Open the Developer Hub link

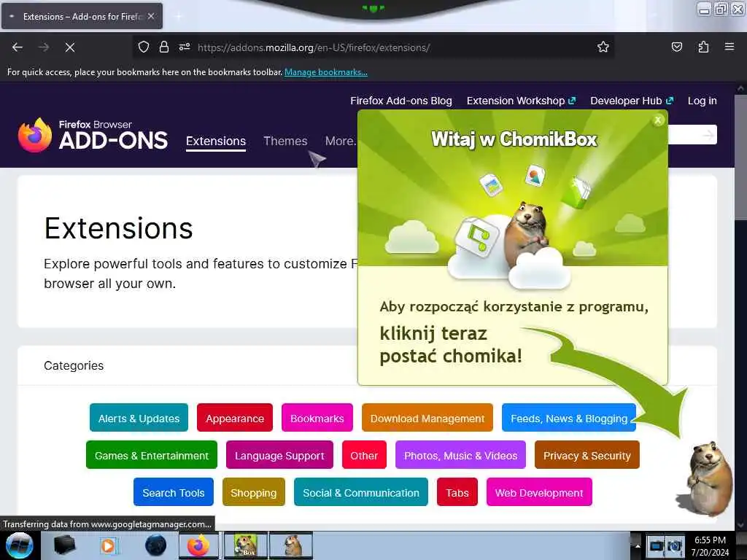[x=632, y=101]
